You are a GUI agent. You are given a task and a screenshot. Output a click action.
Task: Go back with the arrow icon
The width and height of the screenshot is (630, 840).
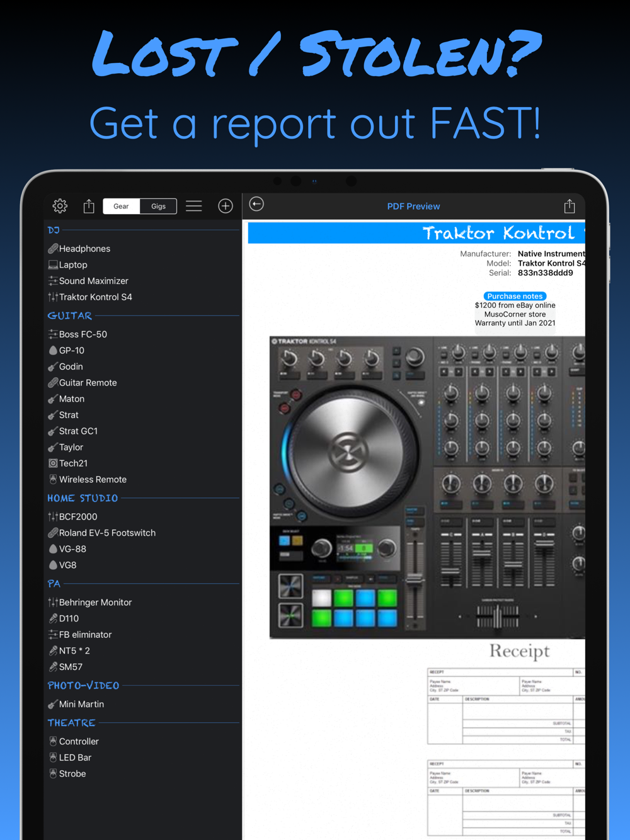click(256, 204)
